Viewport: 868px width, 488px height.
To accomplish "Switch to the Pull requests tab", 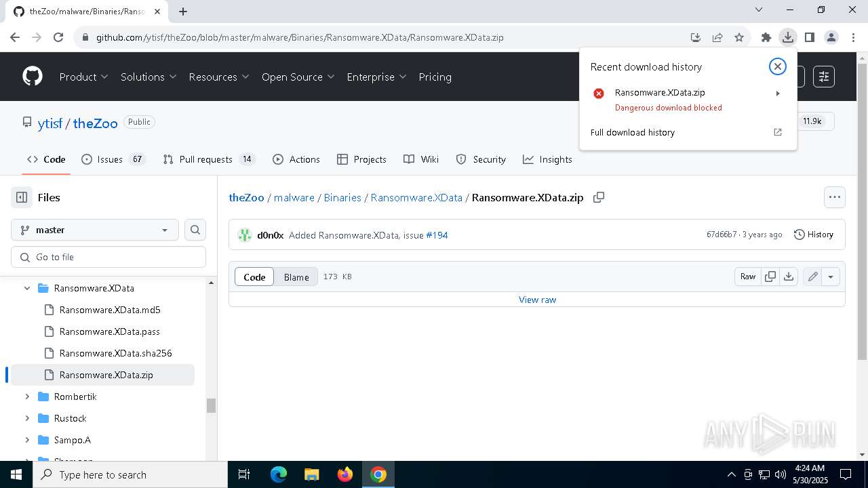I will pyautogui.click(x=209, y=159).
